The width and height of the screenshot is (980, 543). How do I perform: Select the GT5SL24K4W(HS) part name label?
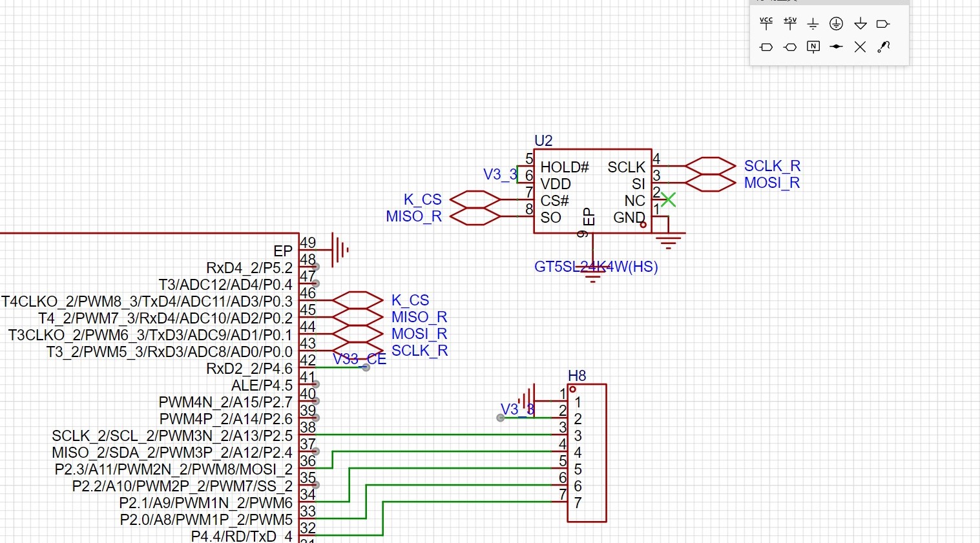coord(596,267)
